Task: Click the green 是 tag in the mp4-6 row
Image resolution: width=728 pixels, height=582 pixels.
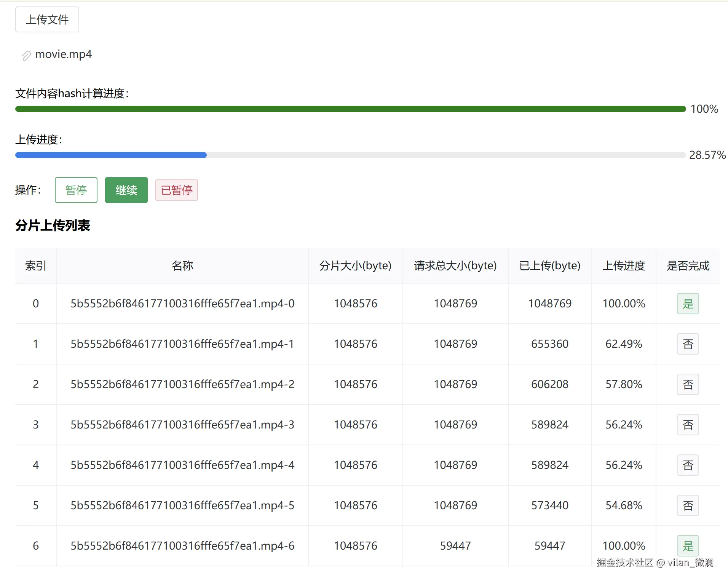Action: pyautogui.click(x=688, y=546)
